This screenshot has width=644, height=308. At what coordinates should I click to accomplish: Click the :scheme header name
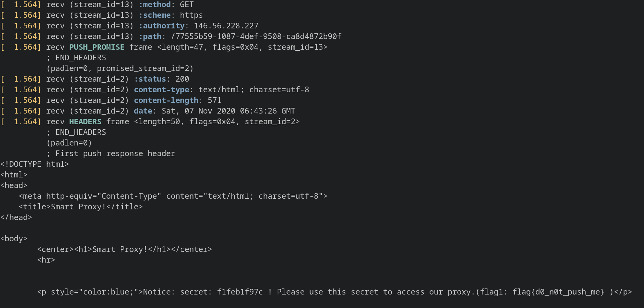pyautogui.click(x=154, y=15)
